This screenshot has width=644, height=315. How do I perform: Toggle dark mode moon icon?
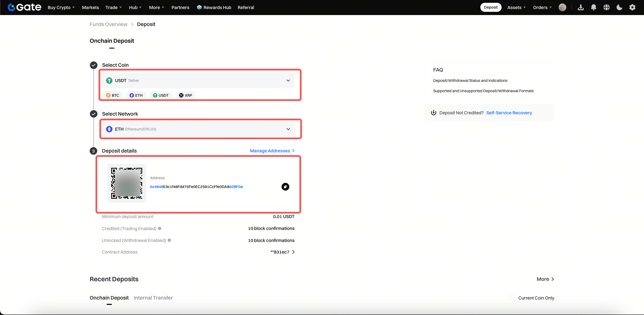(x=619, y=8)
